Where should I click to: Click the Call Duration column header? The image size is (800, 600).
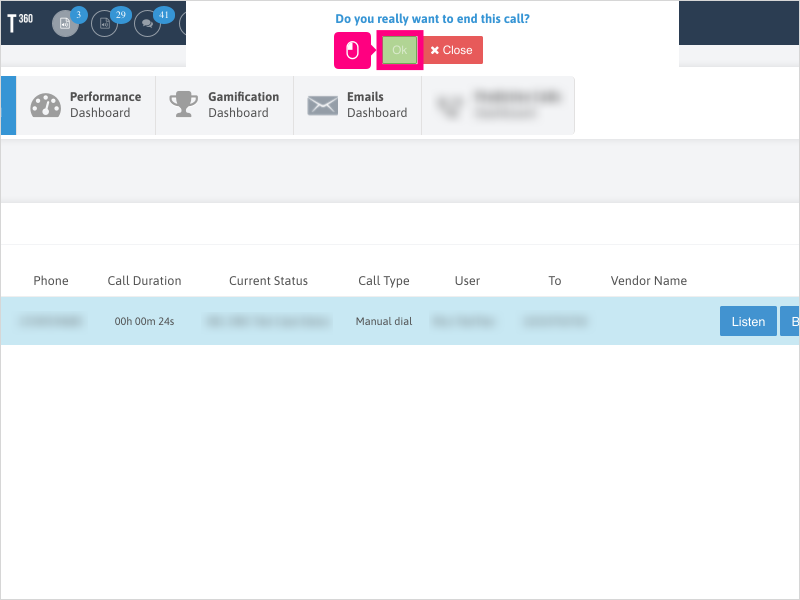(144, 281)
